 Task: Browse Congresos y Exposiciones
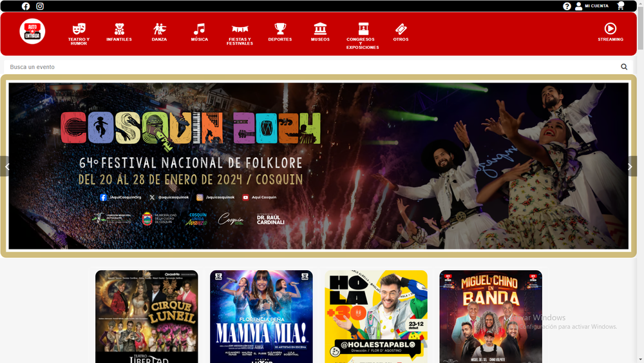pyautogui.click(x=363, y=35)
